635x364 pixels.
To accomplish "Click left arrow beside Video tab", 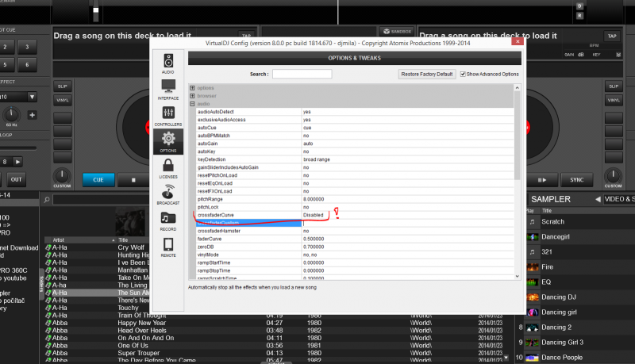I will tap(598, 199).
